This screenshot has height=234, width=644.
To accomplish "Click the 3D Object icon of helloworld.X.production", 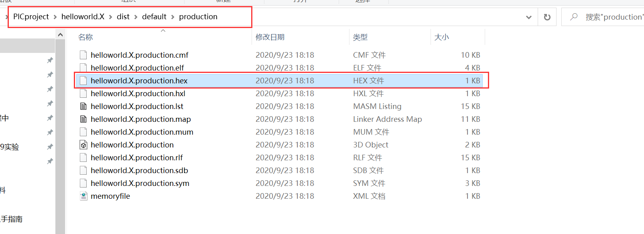I will (83, 145).
